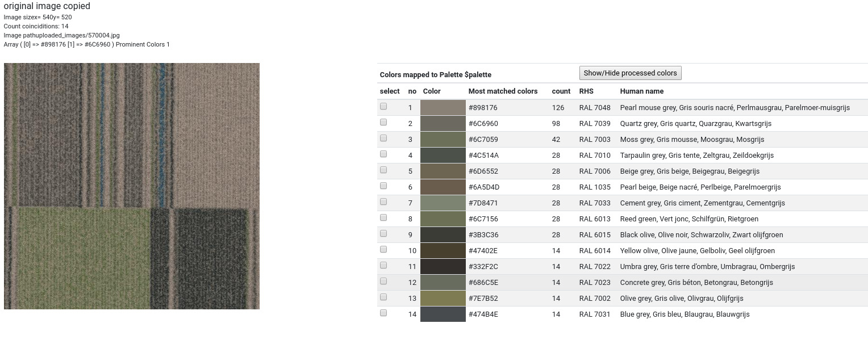Click the 'Most matched colors' column header

(503, 91)
